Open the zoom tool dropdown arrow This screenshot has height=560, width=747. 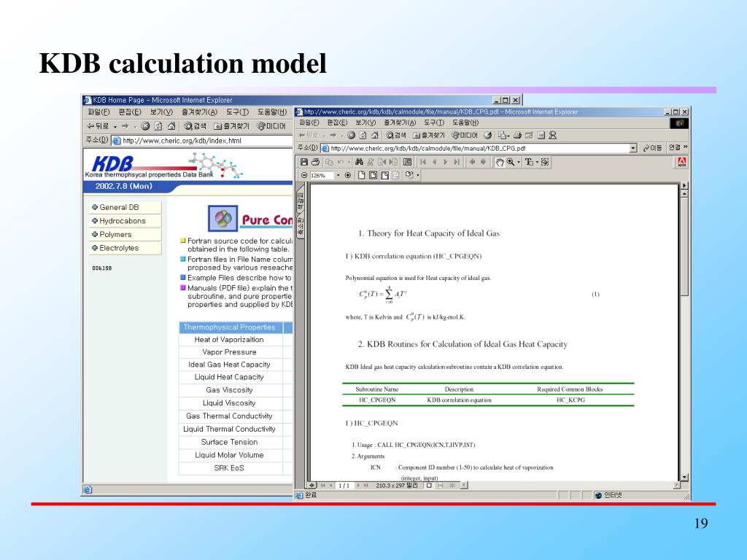tap(519, 162)
